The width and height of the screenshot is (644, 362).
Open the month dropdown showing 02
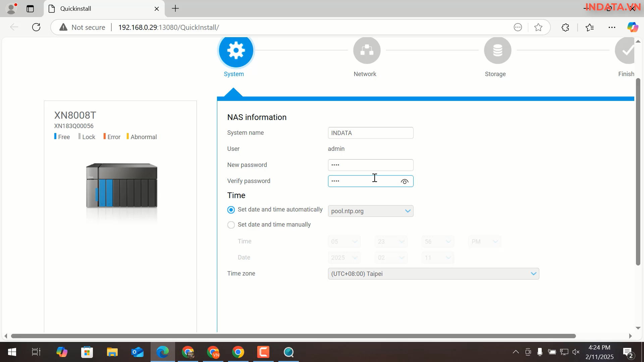pos(391,258)
